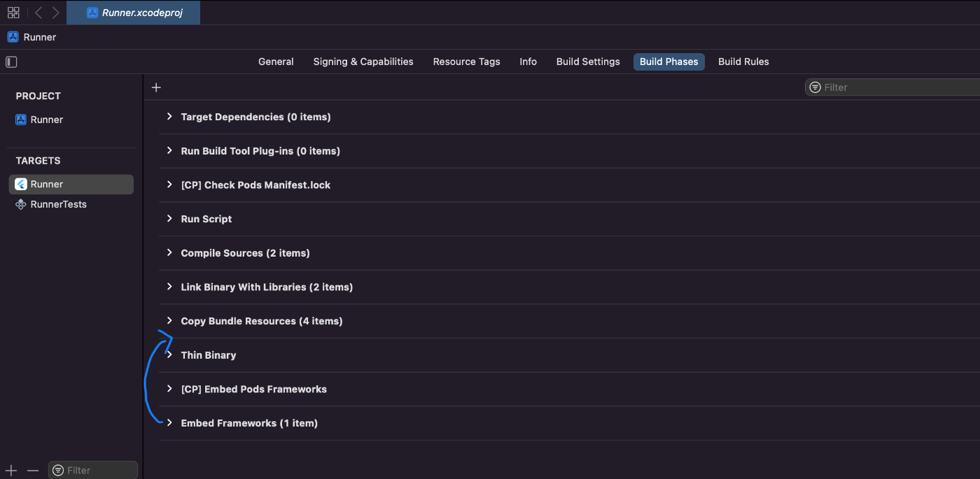Screen dimensions: 980x479
Task: Click the Flutter icon of Runner target
Action: point(21,184)
